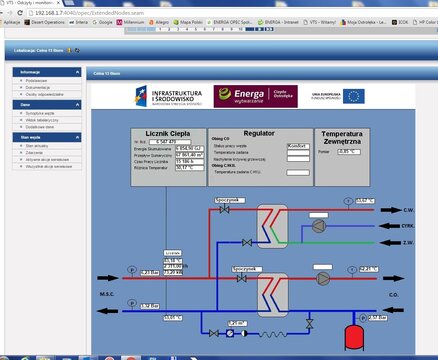Click the flow meter symbol on the bypass line

(x=230, y=333)
